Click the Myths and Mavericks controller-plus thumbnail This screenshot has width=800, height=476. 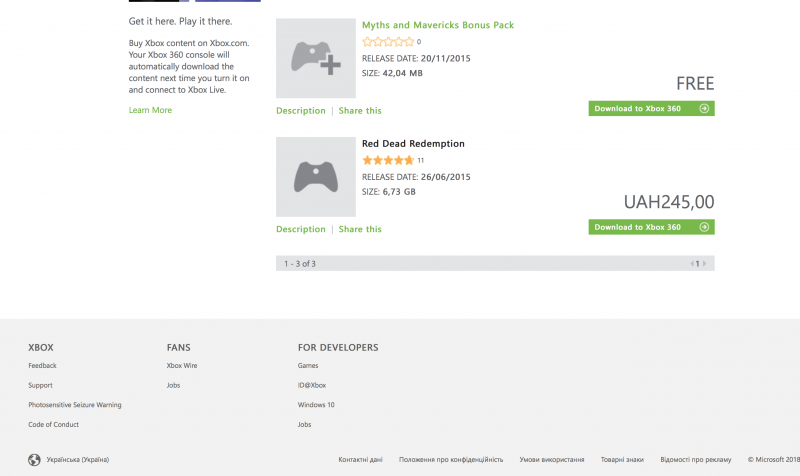[316, 58]
